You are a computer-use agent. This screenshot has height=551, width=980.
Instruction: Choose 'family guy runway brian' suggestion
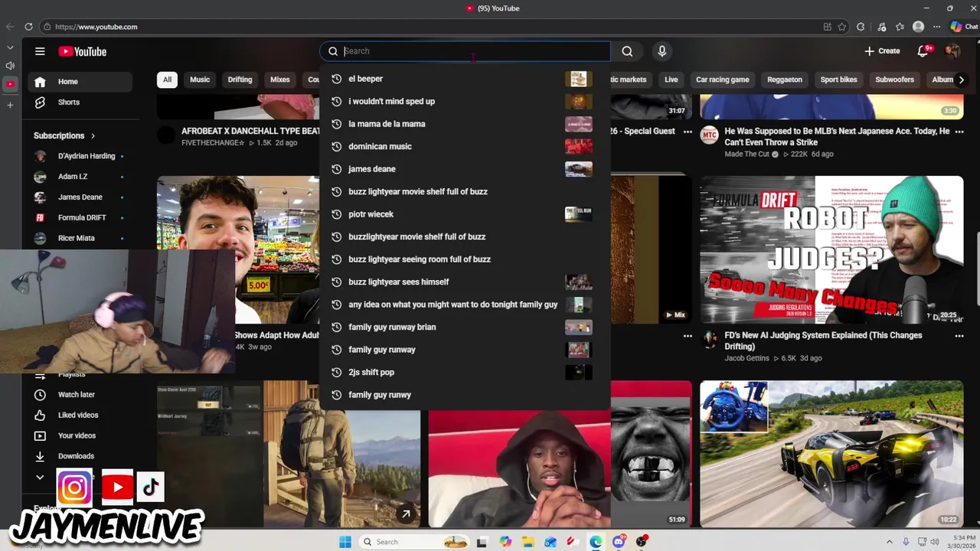465,327
